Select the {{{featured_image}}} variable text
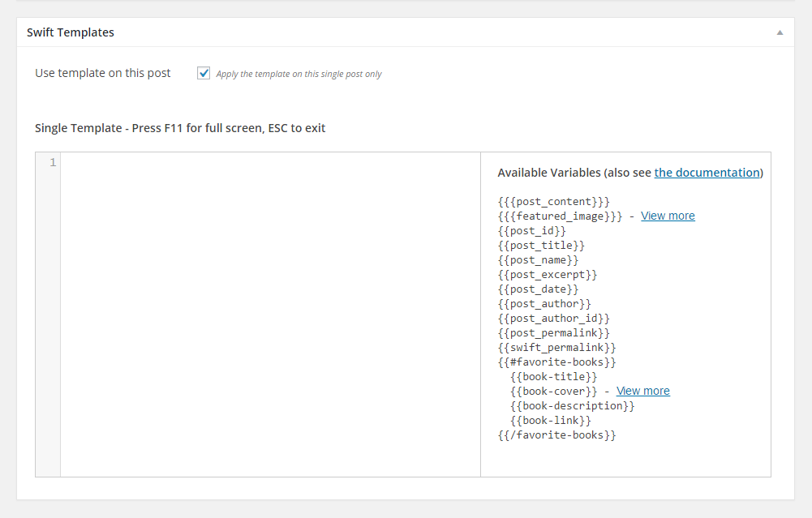 pos(560,216)
